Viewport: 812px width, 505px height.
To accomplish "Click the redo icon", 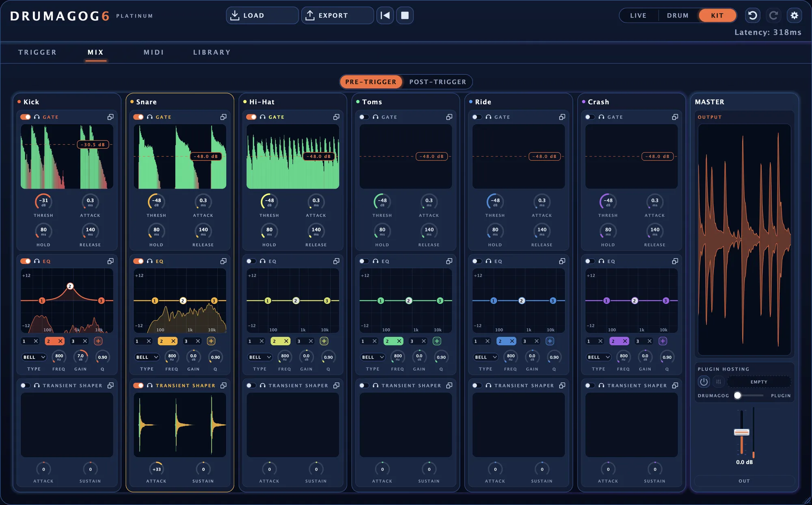I will click(x=773, y=15).
